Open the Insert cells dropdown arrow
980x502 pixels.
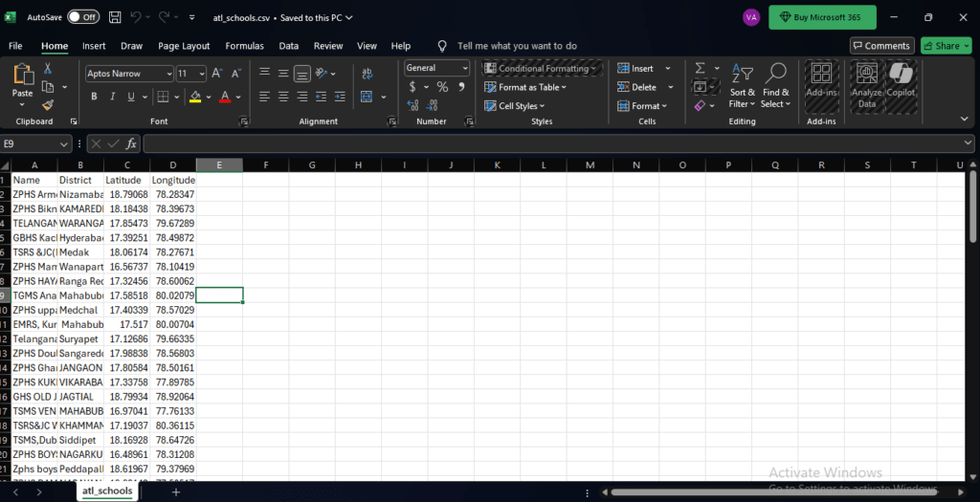click(667, 69)
